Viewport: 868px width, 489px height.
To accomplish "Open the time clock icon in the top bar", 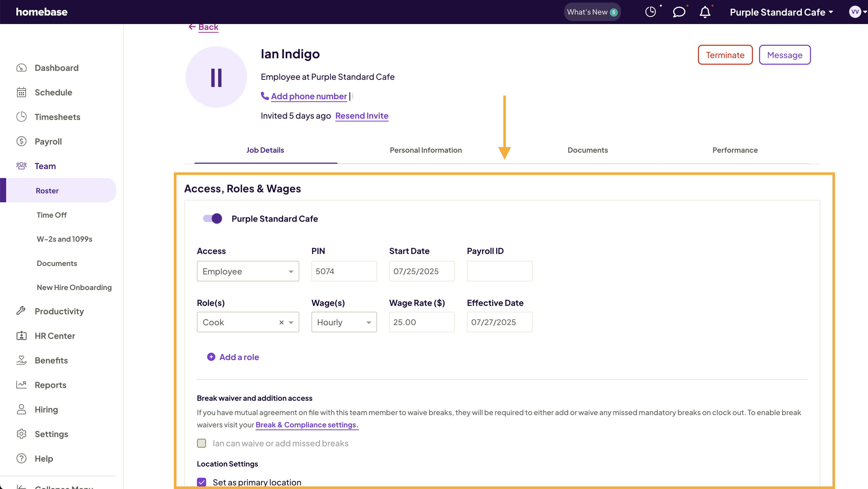I will point(651,12).
